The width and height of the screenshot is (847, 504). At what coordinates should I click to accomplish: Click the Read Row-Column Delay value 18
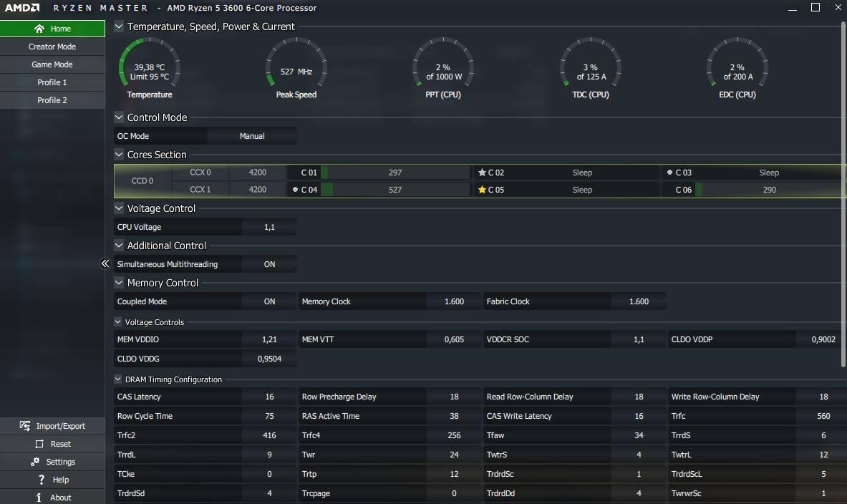pyautogui.click(x=639, y=397)
